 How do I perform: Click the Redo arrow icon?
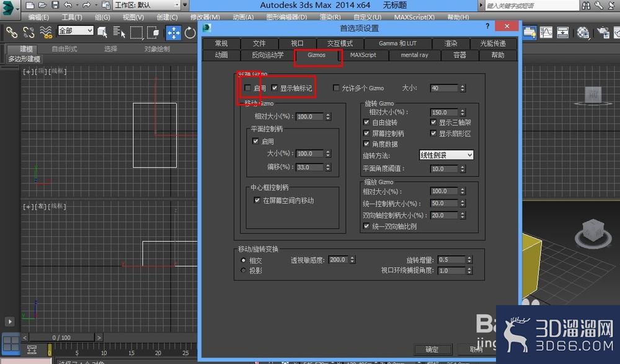(x=86, y=5)
